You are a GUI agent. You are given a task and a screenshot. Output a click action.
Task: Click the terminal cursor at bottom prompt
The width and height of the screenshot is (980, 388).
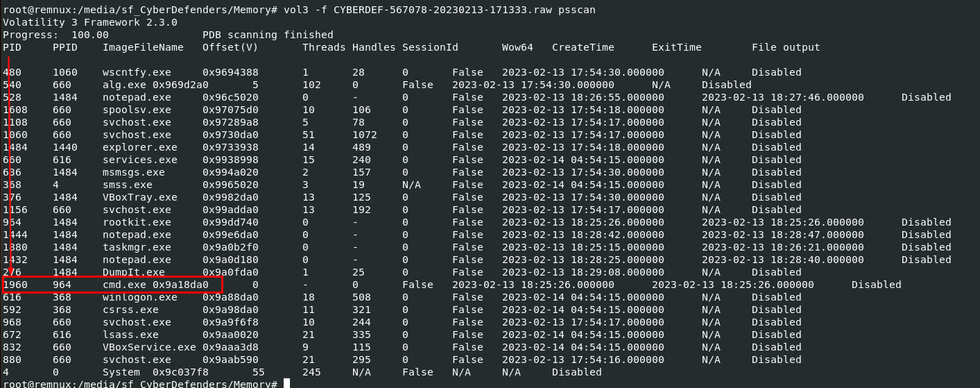click(x=286, y=384)
